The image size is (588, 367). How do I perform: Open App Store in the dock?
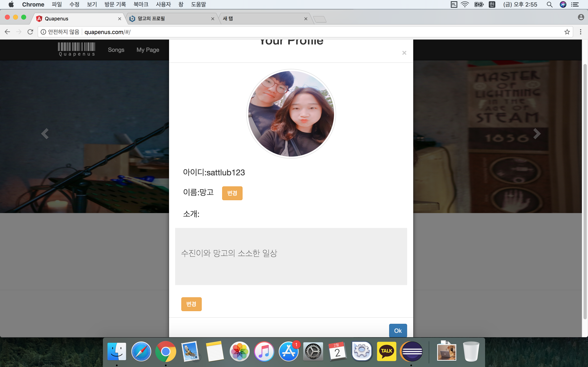[288, 351]
